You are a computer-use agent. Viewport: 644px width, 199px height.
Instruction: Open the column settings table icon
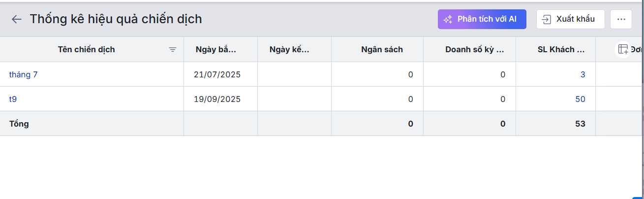[623, 49]
